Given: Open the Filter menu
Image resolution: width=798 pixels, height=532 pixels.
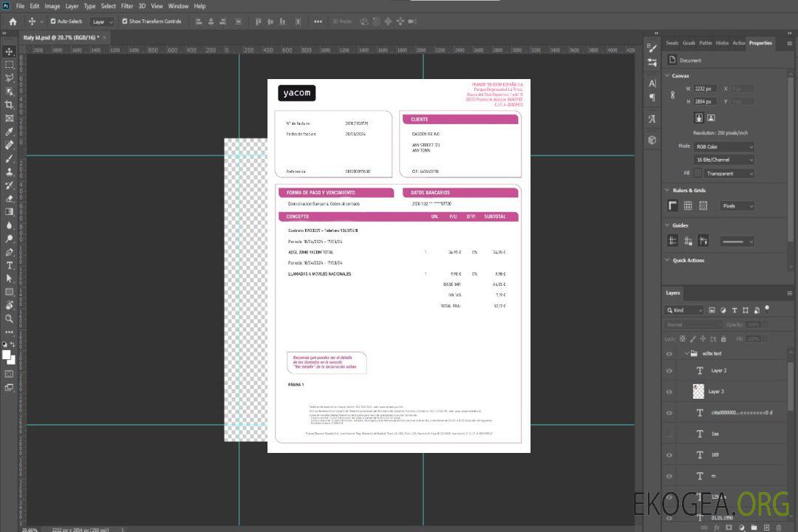Looking at the screenshot, I should coord(127,6).
